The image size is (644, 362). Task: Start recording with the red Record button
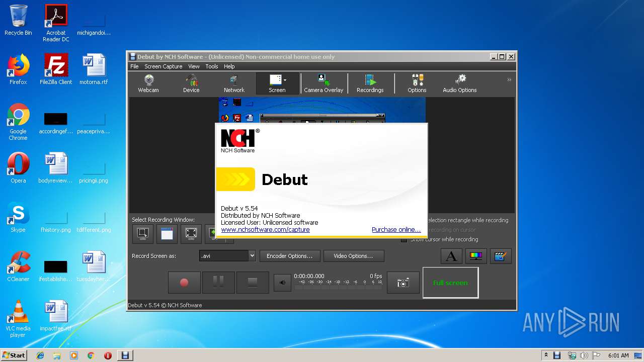184,283
